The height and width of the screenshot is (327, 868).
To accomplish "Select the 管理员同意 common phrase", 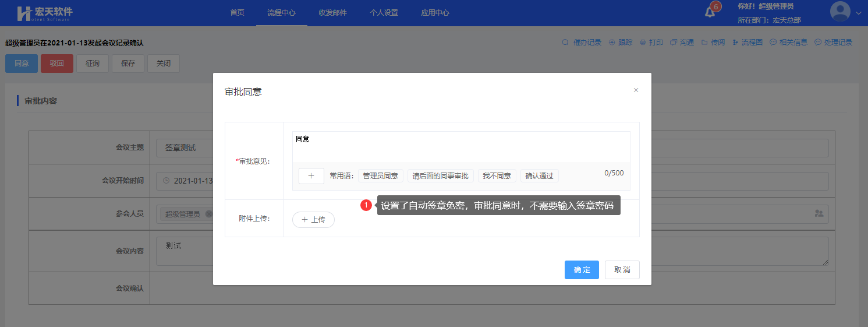I will tap(380, 175).
